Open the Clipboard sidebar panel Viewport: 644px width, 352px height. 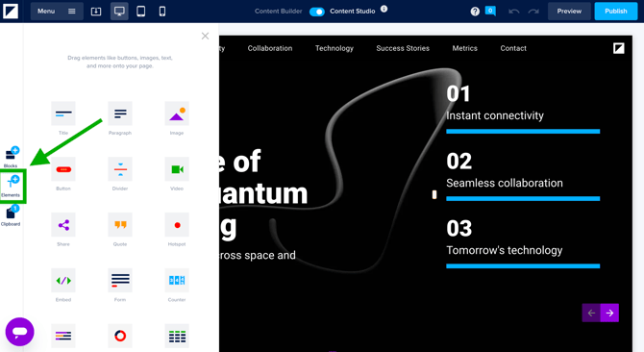12,215
